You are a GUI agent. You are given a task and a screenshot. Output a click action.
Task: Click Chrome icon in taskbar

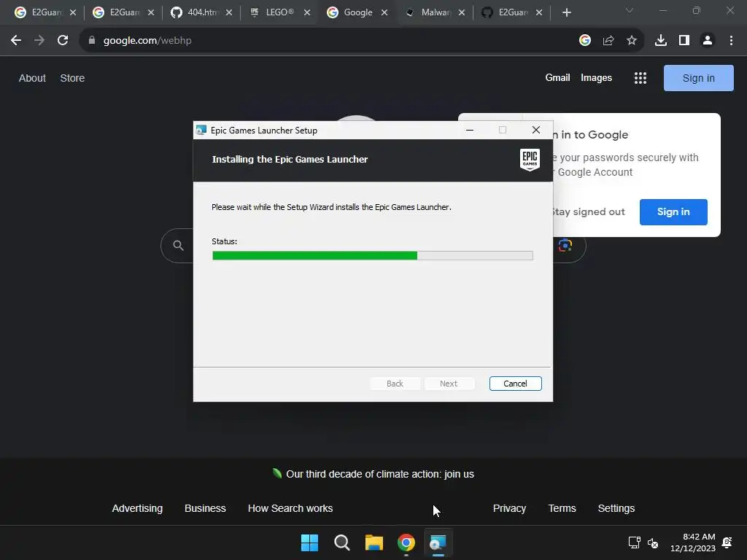(x=406, y=542)
